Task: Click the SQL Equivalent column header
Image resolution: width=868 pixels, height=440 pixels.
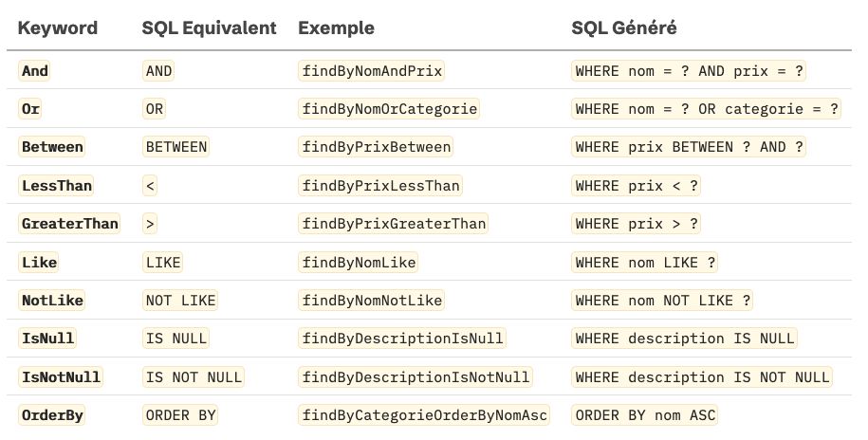Action: point(210,28)
